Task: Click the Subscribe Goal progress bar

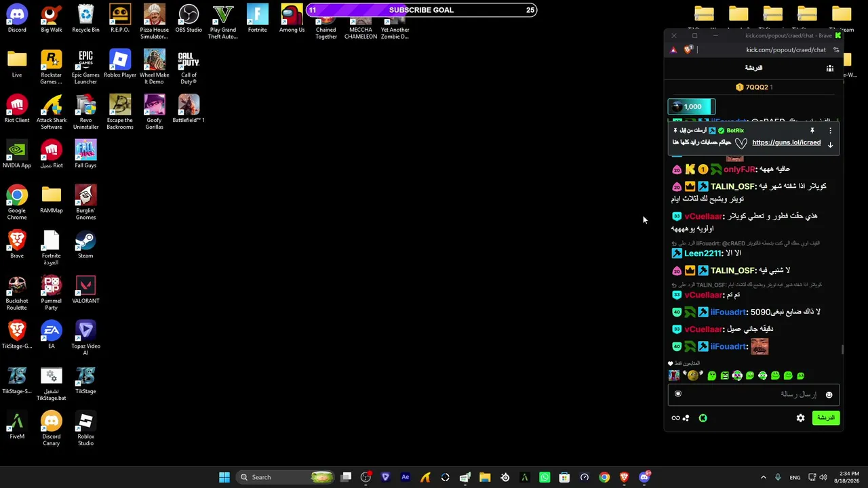Action: tap(421, 10)
